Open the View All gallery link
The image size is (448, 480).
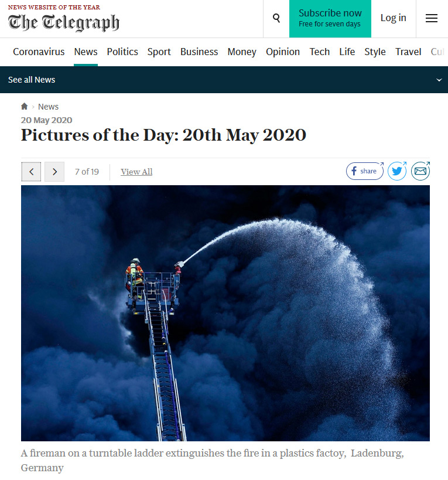(136, 172)
